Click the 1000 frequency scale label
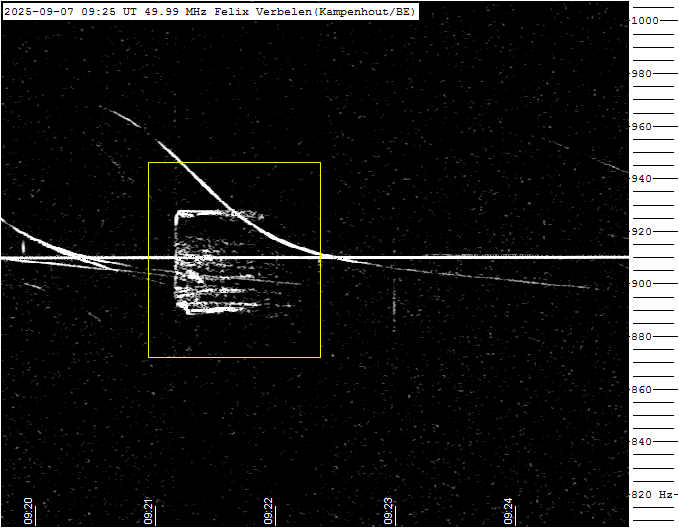 (x=657, y=21)
